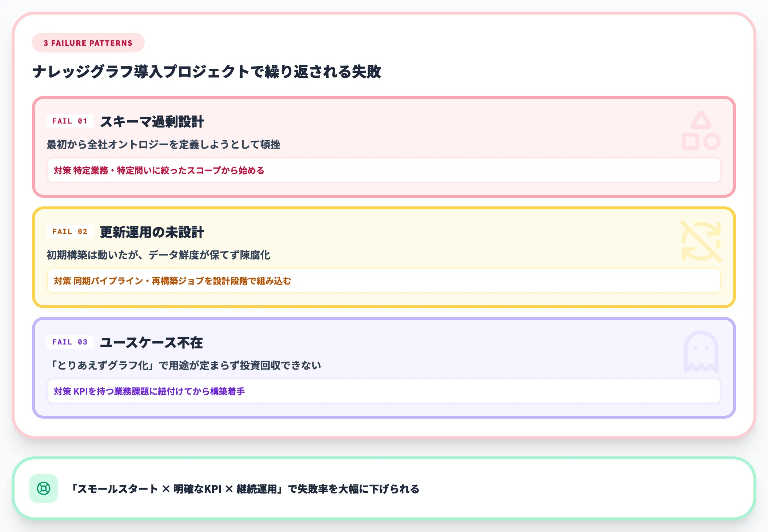Expand the 対策 strip inside the FAIL 02 card

[x=383, y=281]
